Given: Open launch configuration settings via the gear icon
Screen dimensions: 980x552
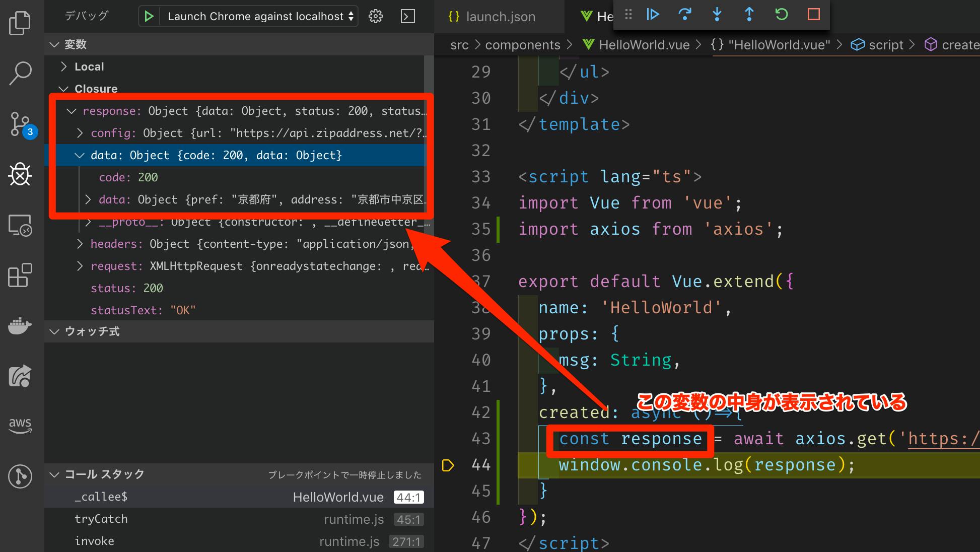Looking at the screenshot, I should [375, 16].
